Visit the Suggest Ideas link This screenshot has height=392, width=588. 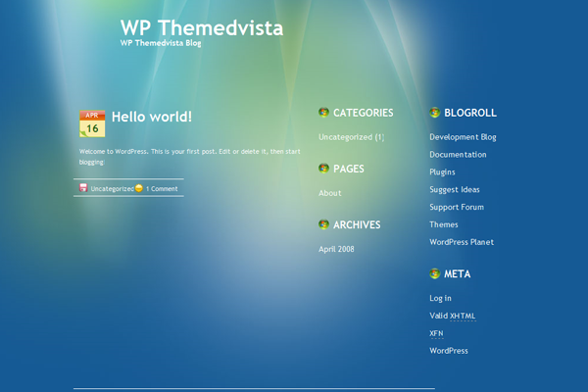[455, 190]
